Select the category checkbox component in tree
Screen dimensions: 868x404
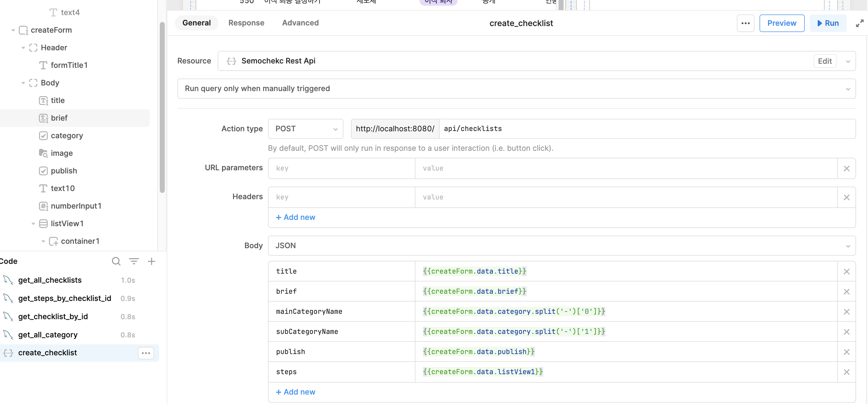click(x=67, y=136)
